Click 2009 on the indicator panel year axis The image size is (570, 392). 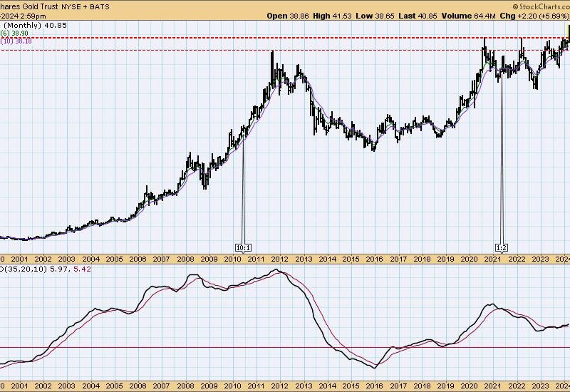(x=209, y=386)
